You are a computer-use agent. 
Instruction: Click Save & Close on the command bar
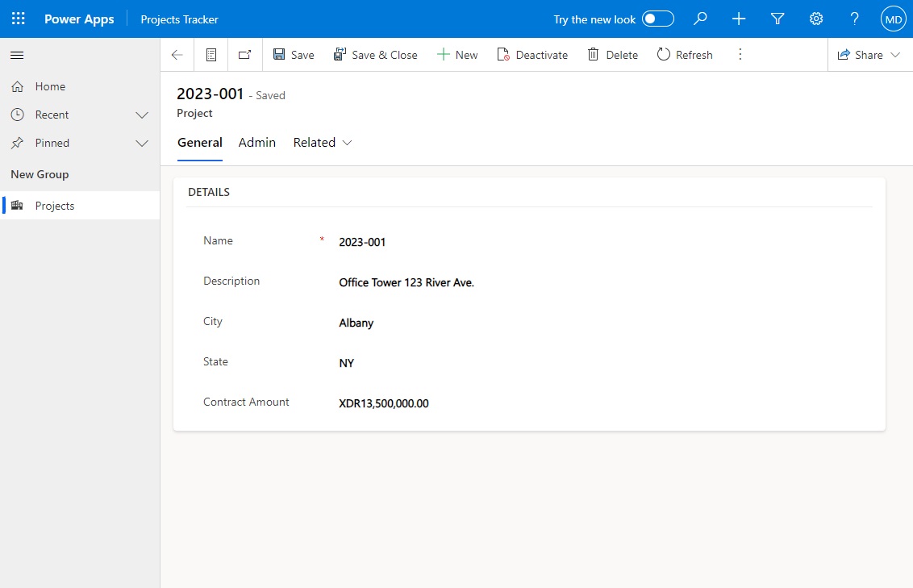tap(376, 54)
